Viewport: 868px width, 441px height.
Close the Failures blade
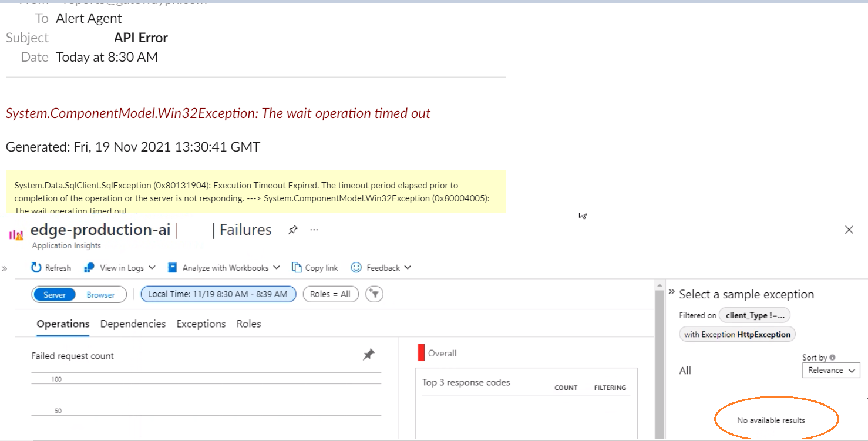pos(849,230)
